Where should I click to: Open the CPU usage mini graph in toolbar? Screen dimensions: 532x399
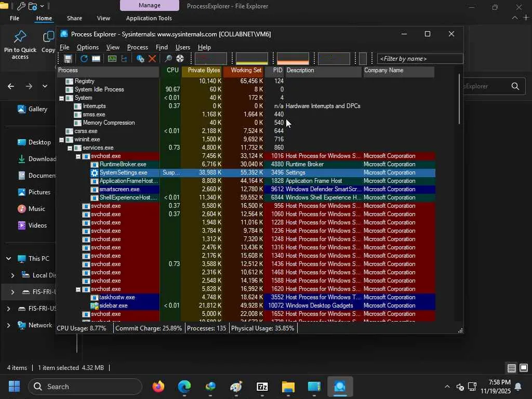click(x=211, y=59)
